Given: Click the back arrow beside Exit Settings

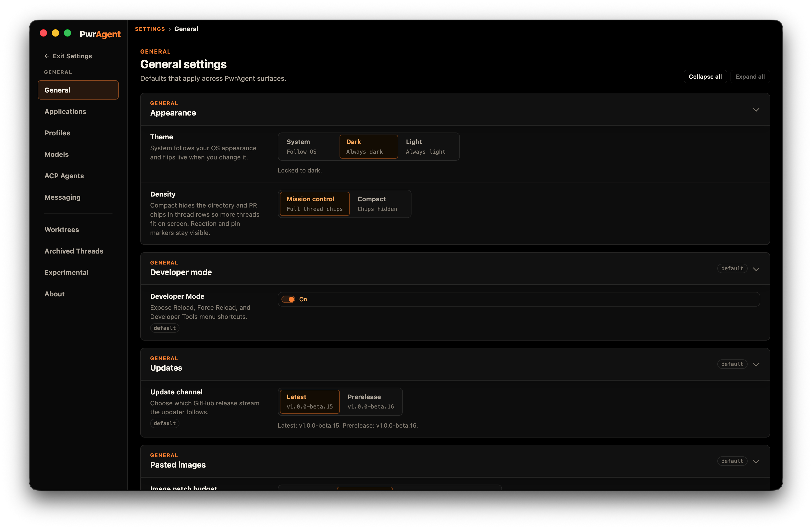Looking at the screenshot, I should (47, 56).
